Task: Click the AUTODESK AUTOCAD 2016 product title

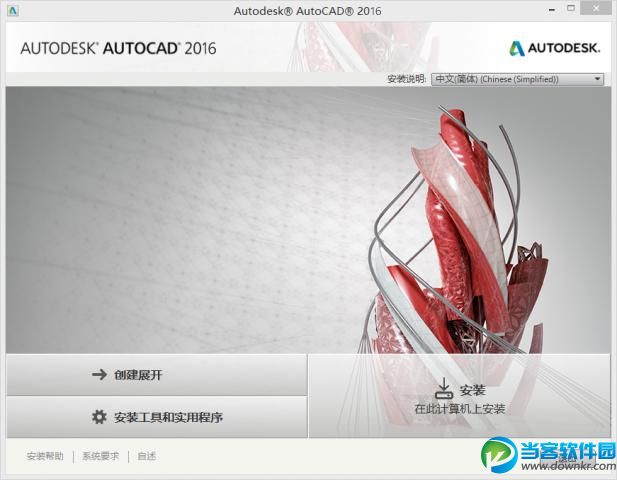Action: [118, 48]
